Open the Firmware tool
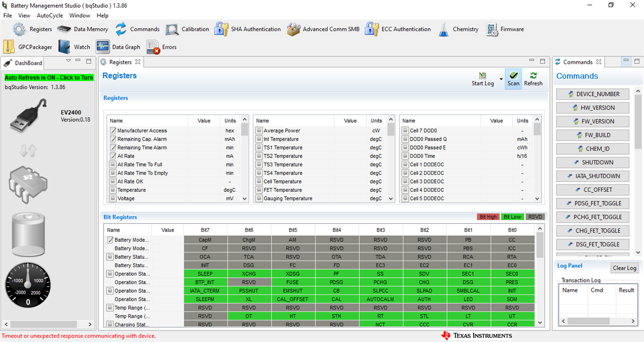 tap(505, 29)
